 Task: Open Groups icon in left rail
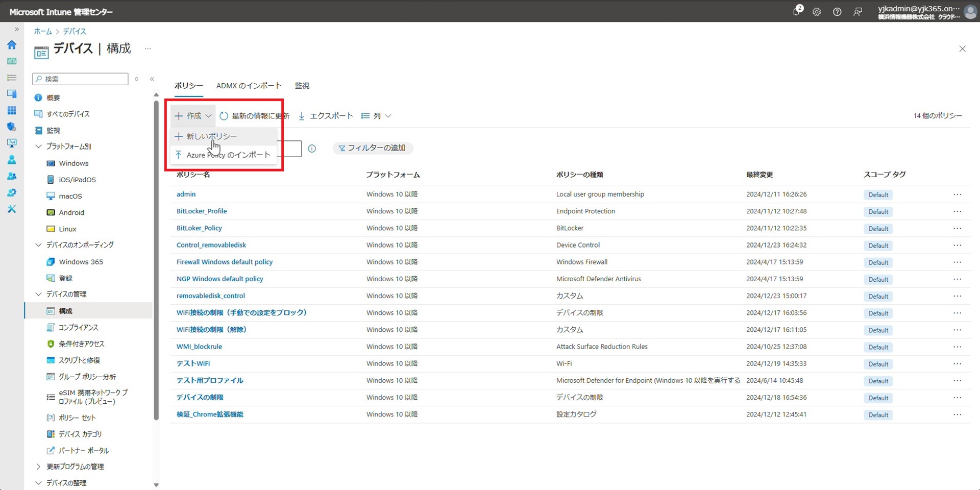pos(12,176)
